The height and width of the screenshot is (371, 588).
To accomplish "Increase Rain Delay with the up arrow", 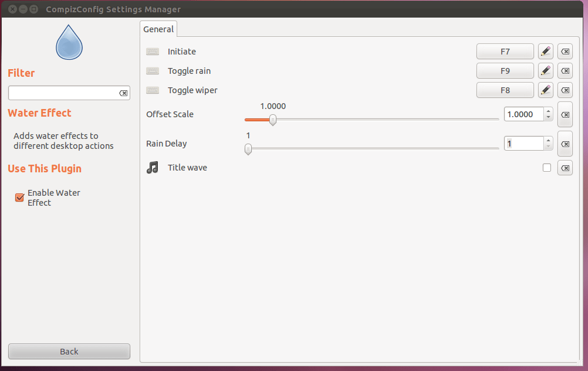I will click(548, 140).
